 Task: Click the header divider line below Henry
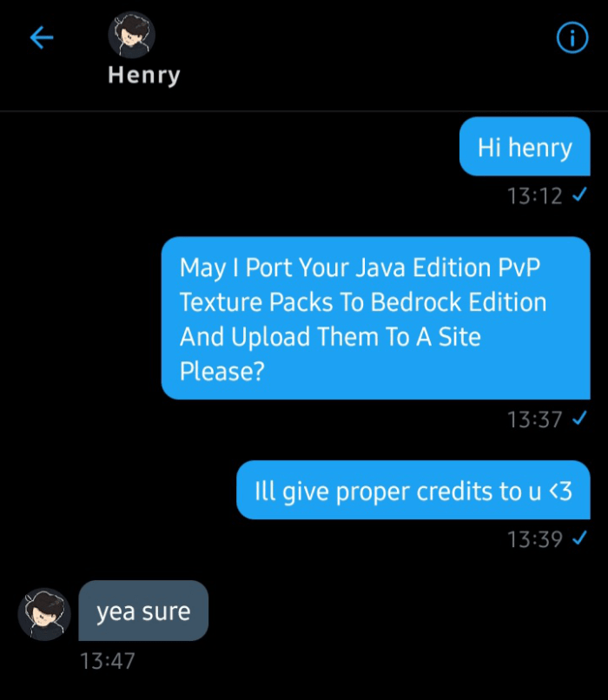(x=304, y=110)
